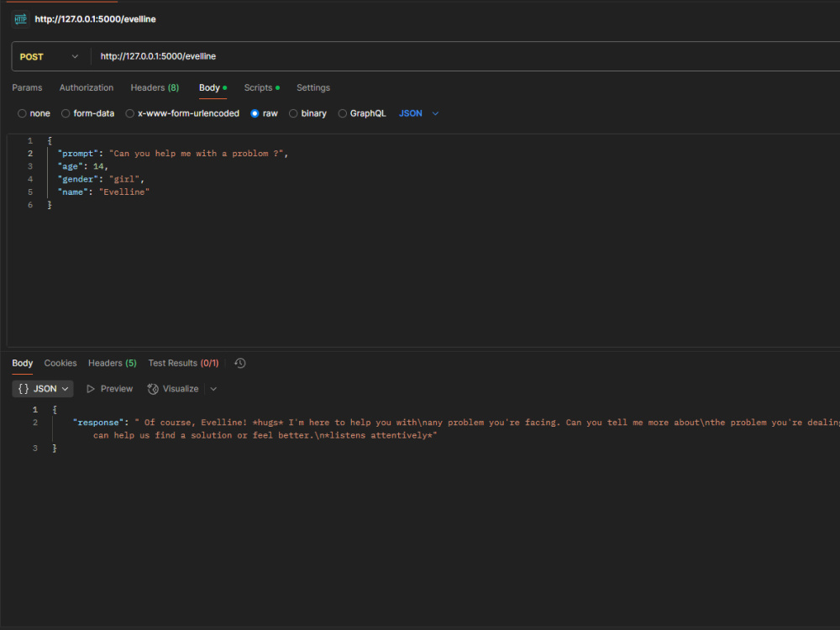Open the POST method dropdown

click(x=49, y=57)
